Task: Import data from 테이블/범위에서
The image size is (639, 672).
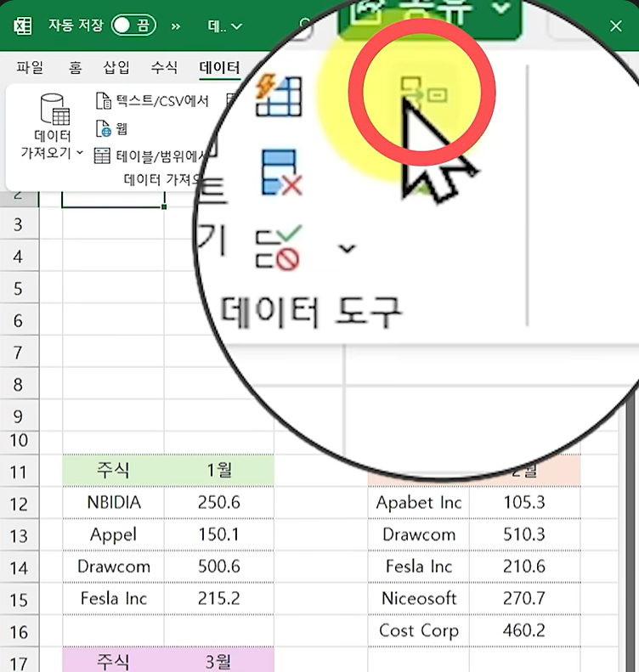Action: [151, 156]
